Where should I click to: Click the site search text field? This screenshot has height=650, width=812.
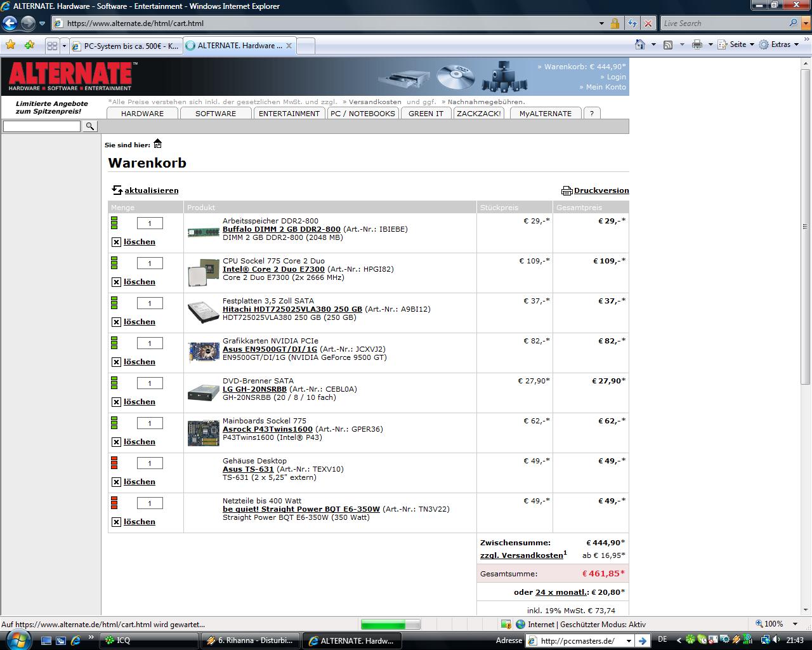(42, 126)
